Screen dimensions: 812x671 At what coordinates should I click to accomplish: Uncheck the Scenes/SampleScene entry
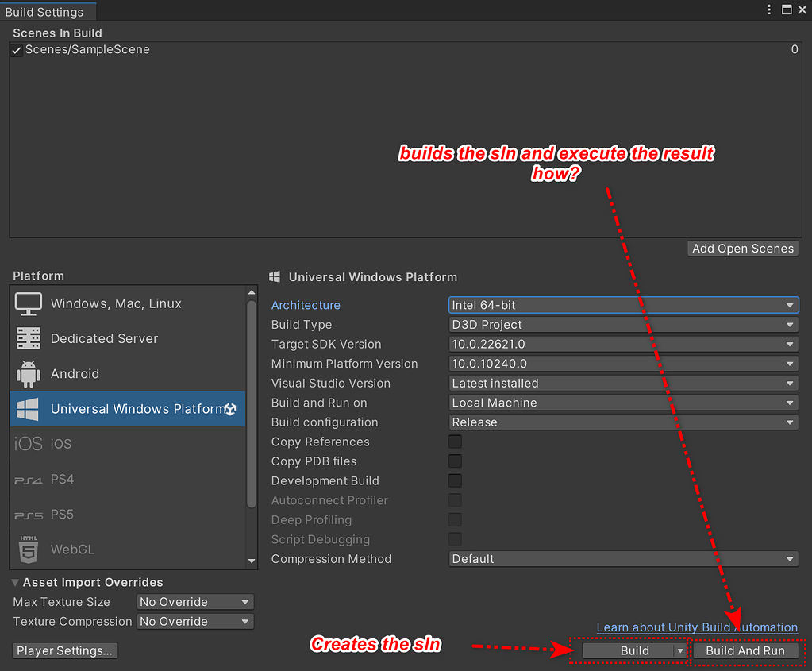16,49
